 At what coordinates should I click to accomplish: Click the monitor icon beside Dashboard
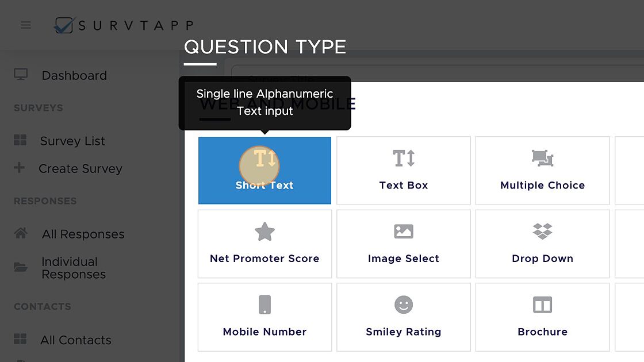[21, 74]
